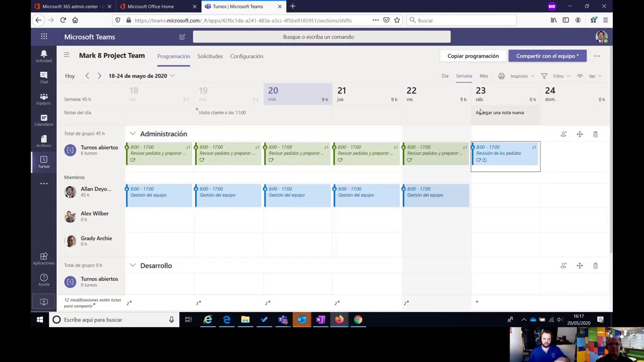644x362 pixels.
Task: Move the Desarrollo group icon
Action: click(x=580, y=265)
